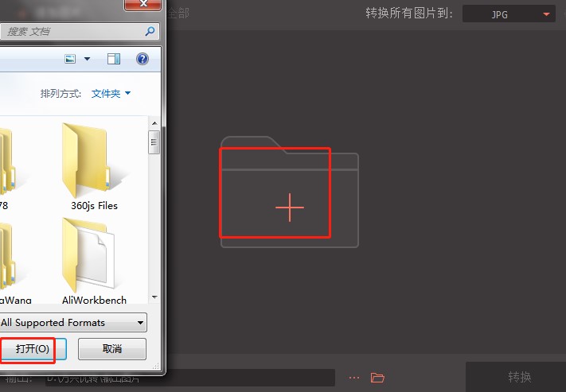Open the 文件夹 arrange-by dropdown
This screenshot has height=392, width=566.
pyautogui.click(x=111, y=94)
